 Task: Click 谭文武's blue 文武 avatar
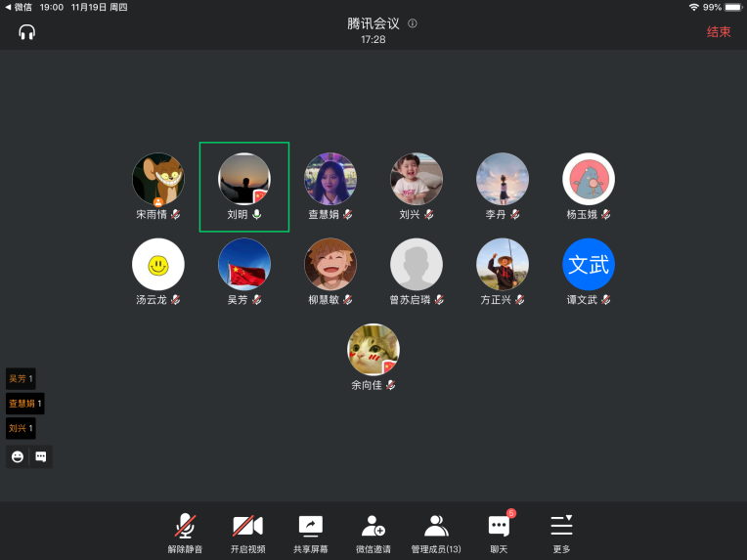589,265
